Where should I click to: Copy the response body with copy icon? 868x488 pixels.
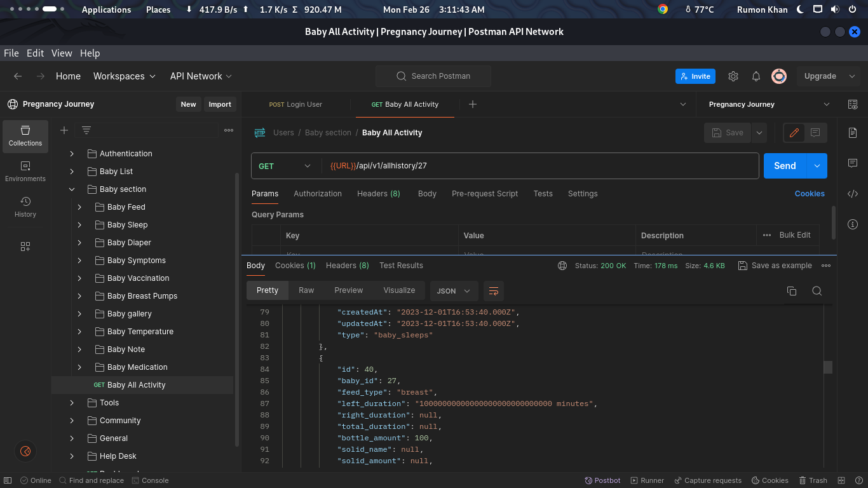click(x=792, y=291)
